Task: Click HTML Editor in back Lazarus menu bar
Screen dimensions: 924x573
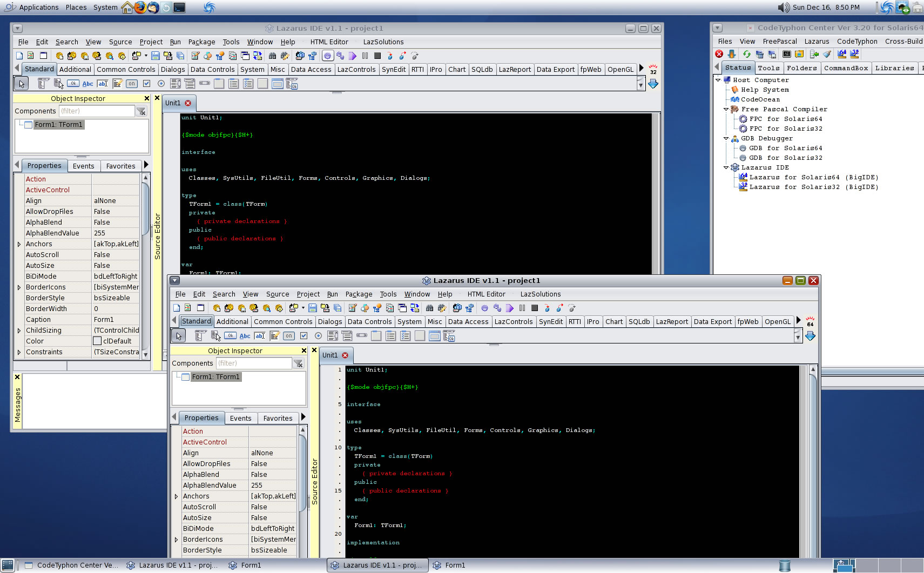Action: point(329,42)
